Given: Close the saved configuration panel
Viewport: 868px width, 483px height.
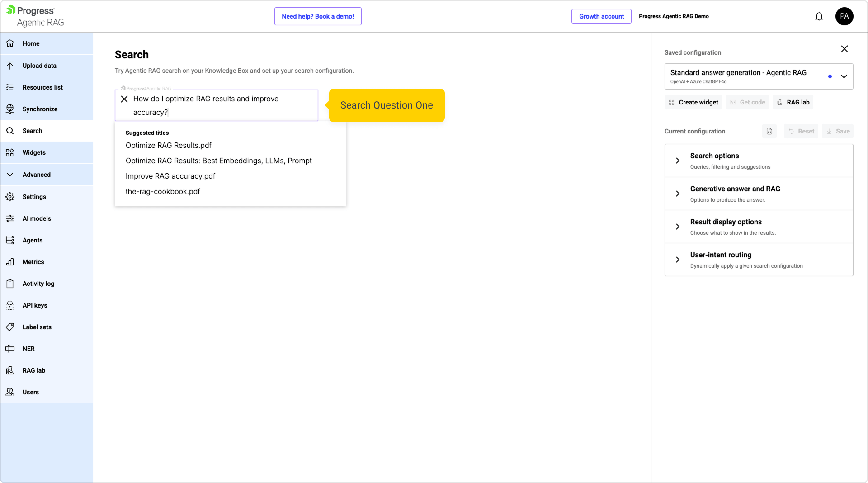Looking at the screenshot, I should click(x=844, y=49).
